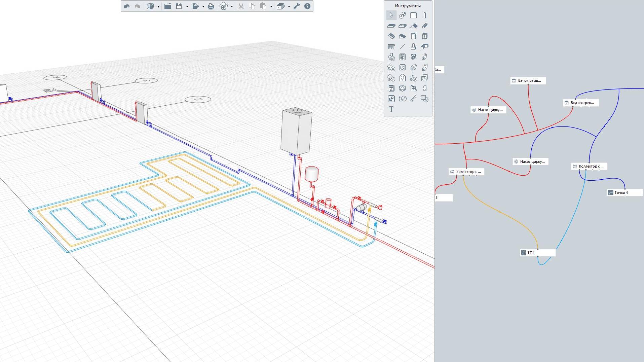Image resolution: width=644 pixels, height=362 pixels.
Task: Open the settings wrench icon
Action: click(297, 6)
